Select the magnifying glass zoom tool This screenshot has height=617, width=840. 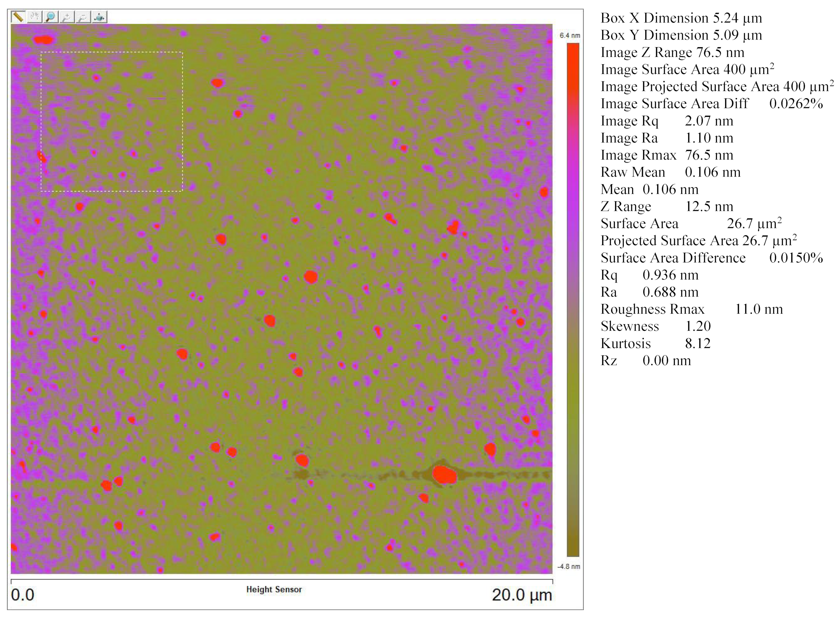click(x=51, y=17)
